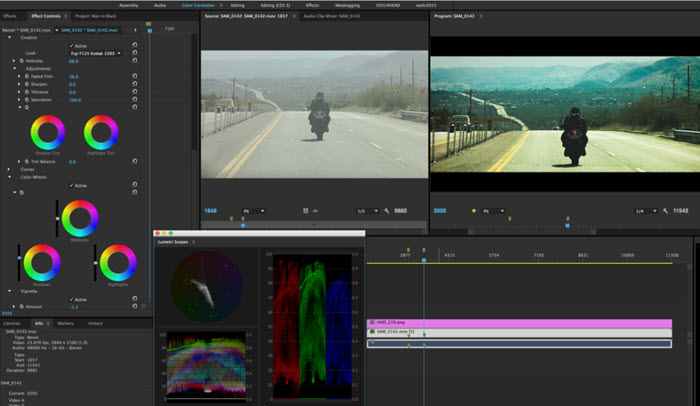Toggle the Vignette Active checkbox
Screen dimensions: 700x406
tap(70, 299)
